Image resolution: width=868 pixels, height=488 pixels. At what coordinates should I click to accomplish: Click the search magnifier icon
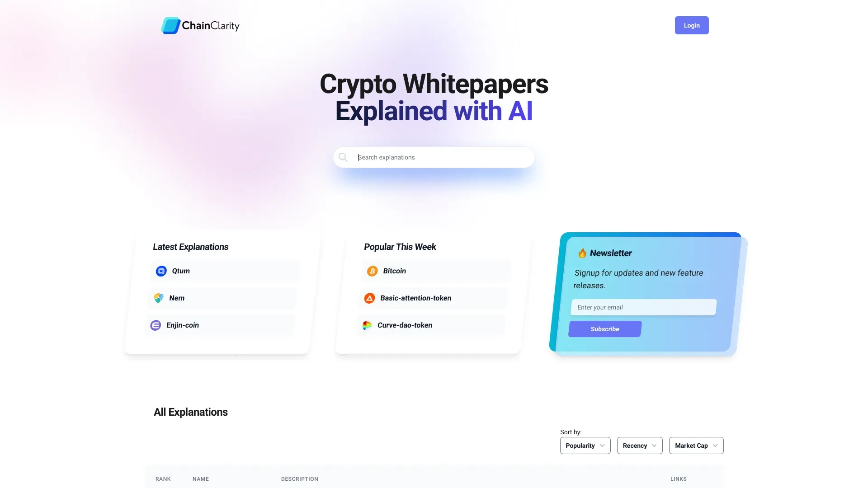[344, 157]
